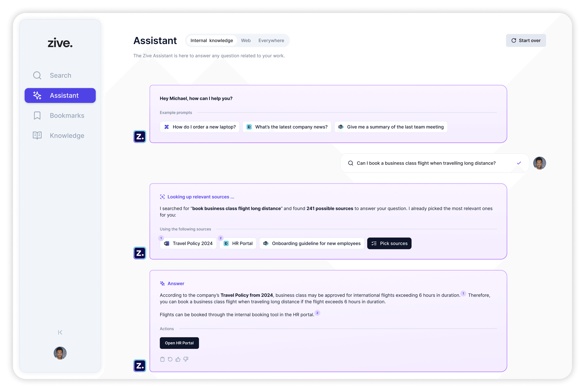Click the thumbs down feedback icon
Image resolution: width=585 pixels, height=392 pixels.
186,359
